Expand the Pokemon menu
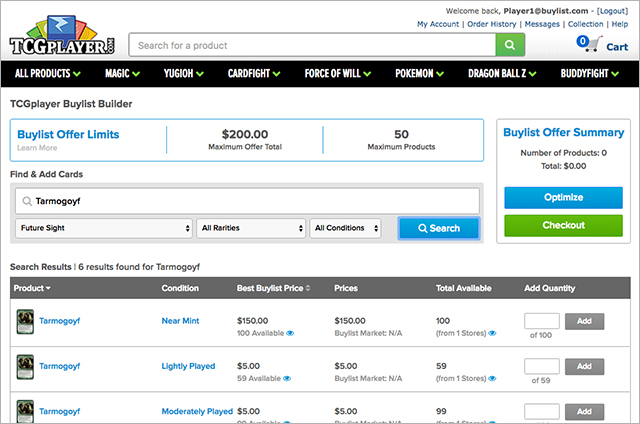 (419, 73)
